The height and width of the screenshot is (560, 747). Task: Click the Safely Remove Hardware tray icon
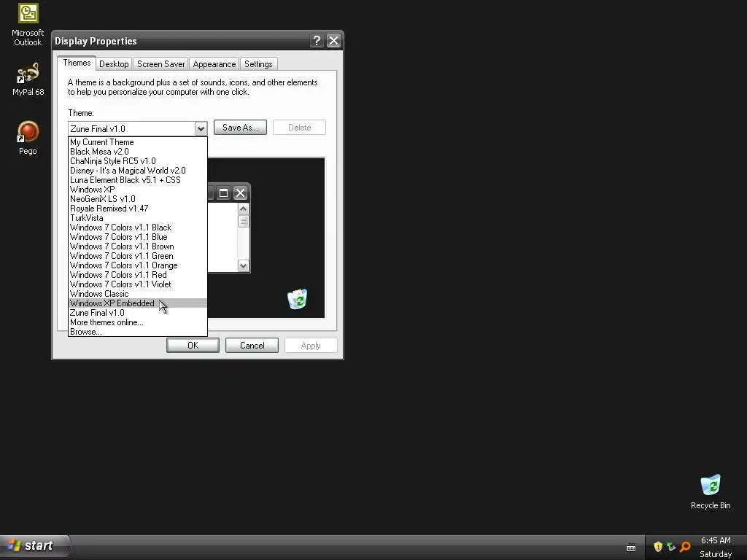coord(671,546)
